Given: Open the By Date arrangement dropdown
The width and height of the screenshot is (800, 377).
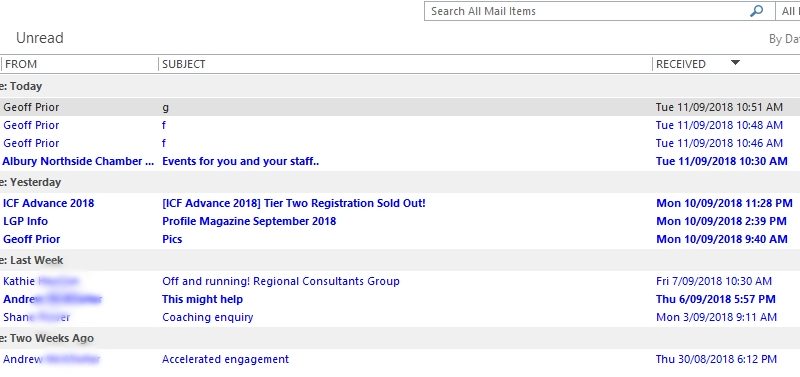Looking at the screenshot, I should coord(784,39).
